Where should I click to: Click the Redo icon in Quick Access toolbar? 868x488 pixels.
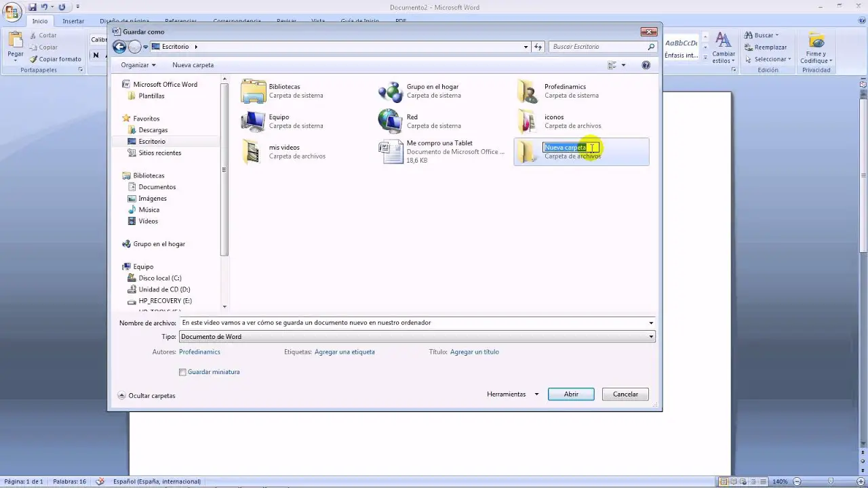point(62,7)
